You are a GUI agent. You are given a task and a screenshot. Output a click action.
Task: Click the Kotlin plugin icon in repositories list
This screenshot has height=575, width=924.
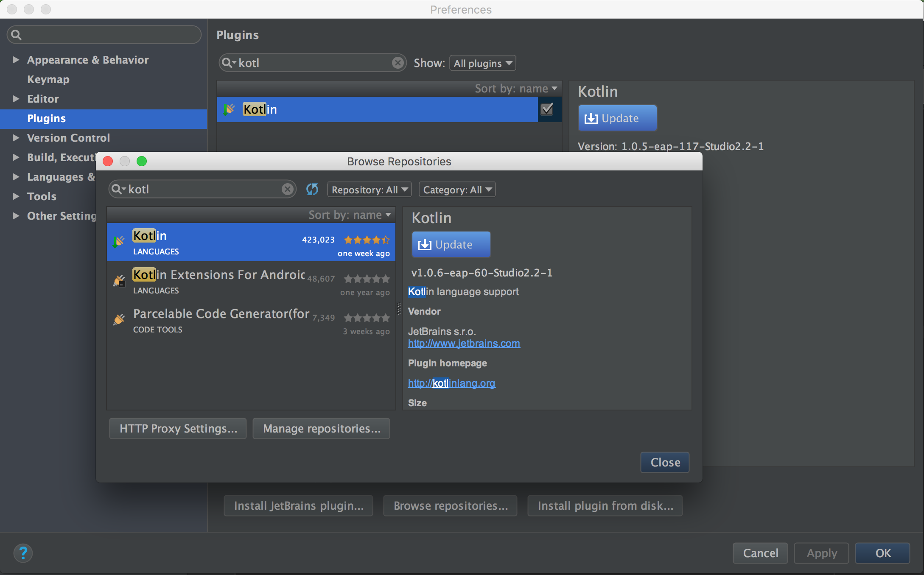(x=119, y=242)
